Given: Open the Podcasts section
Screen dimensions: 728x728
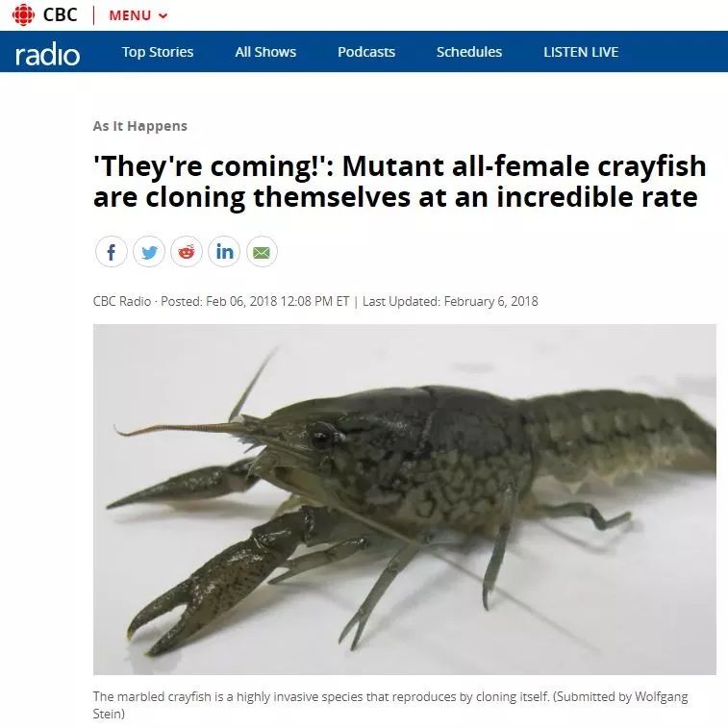Looking at the screenshot, I should pos(366,52).
